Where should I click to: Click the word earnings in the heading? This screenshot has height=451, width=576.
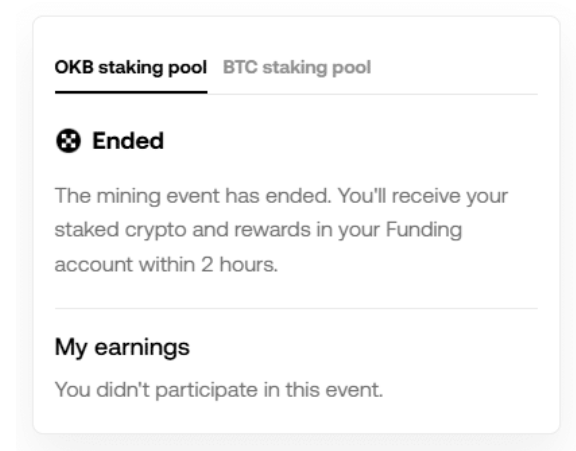142,348
